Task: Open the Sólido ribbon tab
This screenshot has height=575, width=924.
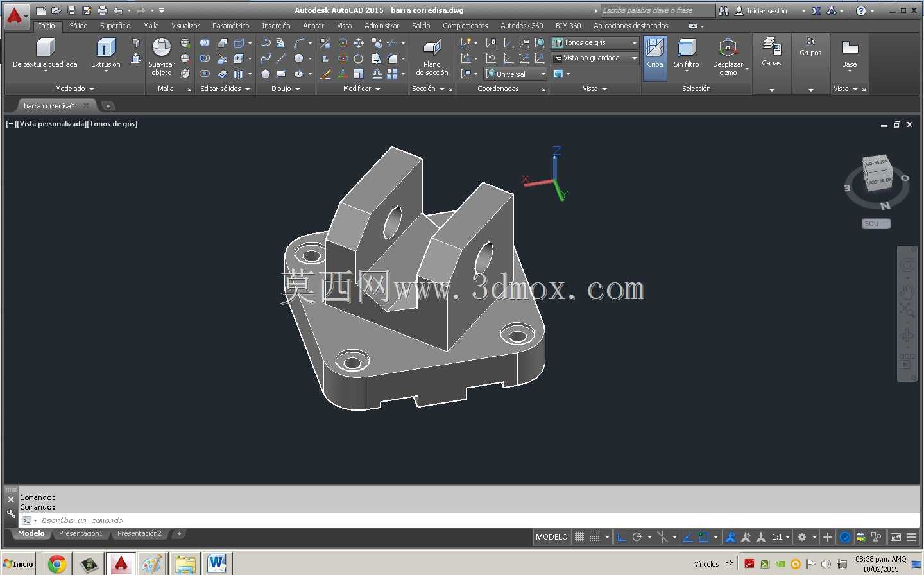Action: [x=78, y=26]
